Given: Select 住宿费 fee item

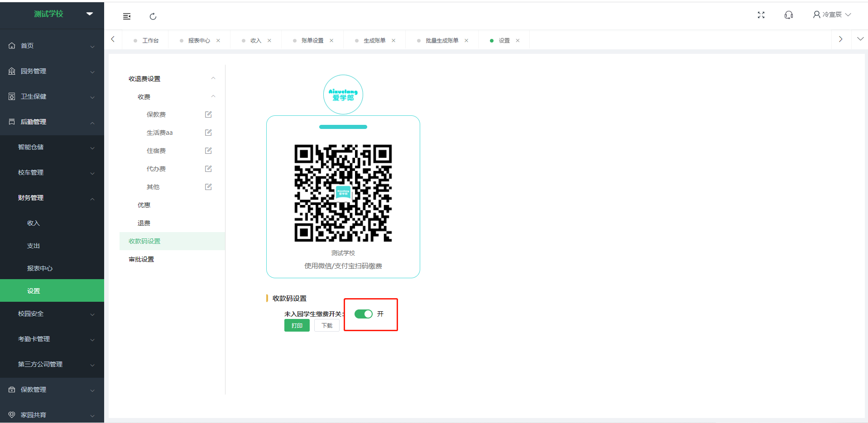Looking at the screenshot, I should click(x=156, y=151).
